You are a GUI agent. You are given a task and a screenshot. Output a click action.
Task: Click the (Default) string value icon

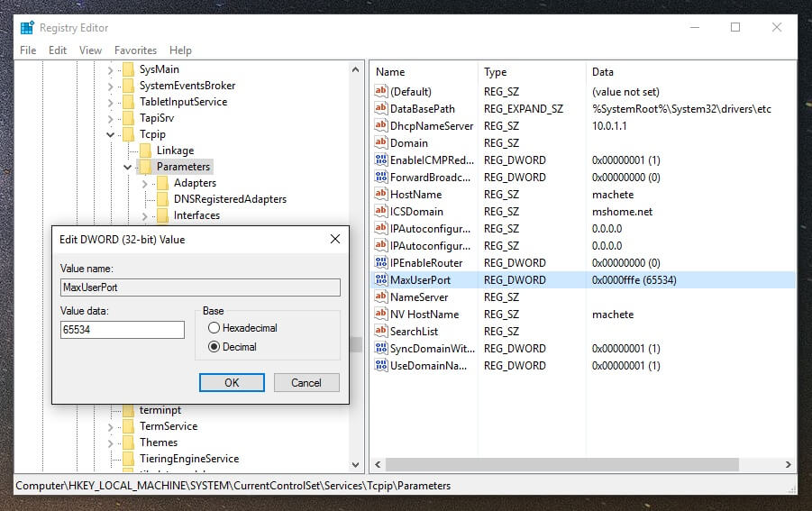(381, 91)
